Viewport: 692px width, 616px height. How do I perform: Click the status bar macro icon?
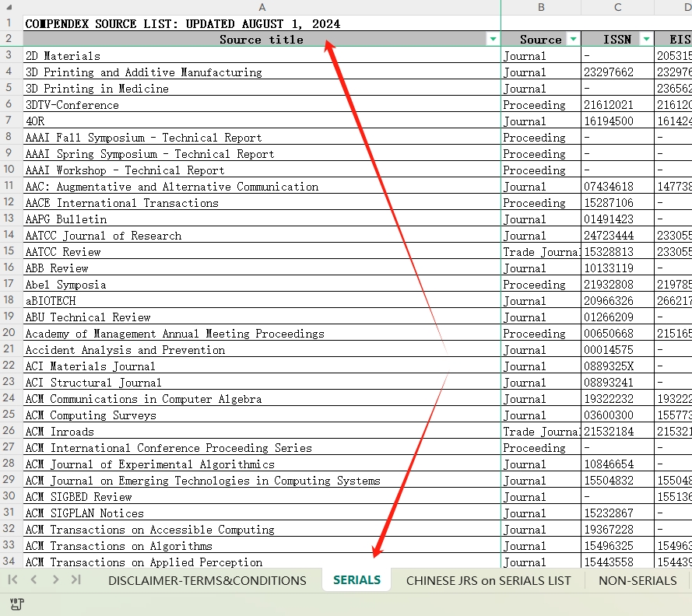pyautogui.click(x=17, y=604)
